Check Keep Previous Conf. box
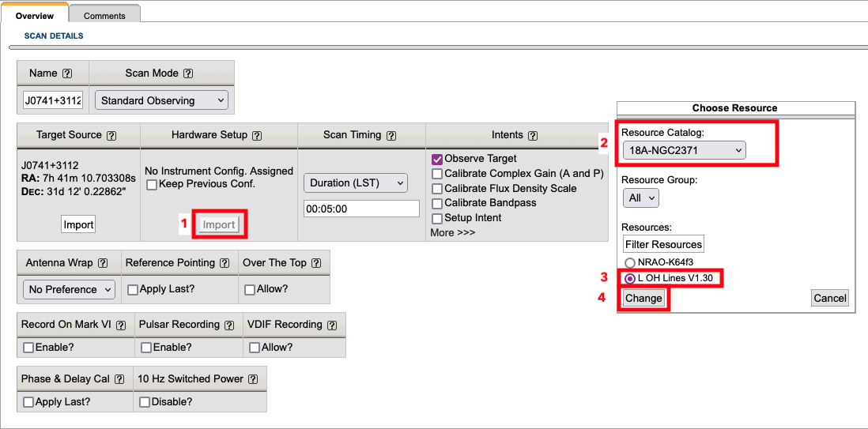The height and width of the screenshot is (429, 868). 152,184
